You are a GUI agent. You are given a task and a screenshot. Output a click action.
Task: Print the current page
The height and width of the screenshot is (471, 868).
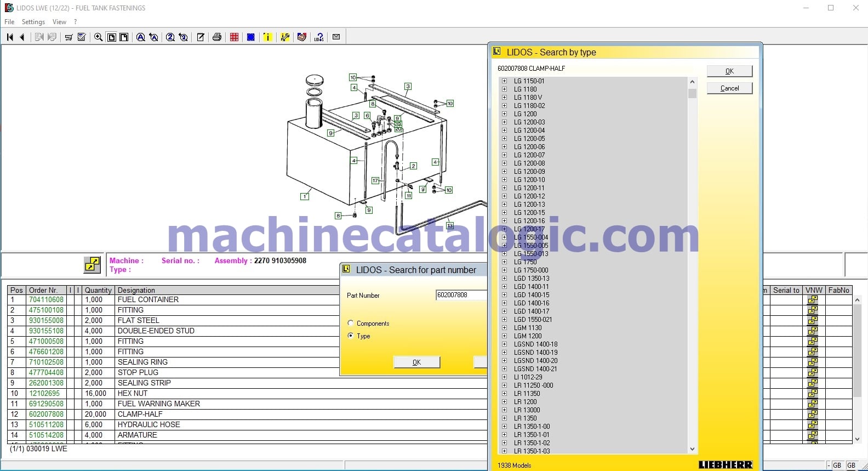coord(217,37)
